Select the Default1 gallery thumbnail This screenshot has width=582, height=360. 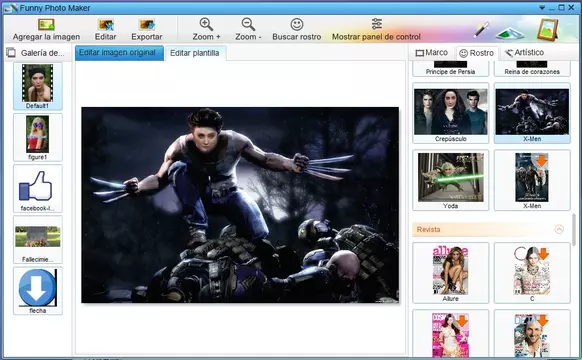(37, 86)
